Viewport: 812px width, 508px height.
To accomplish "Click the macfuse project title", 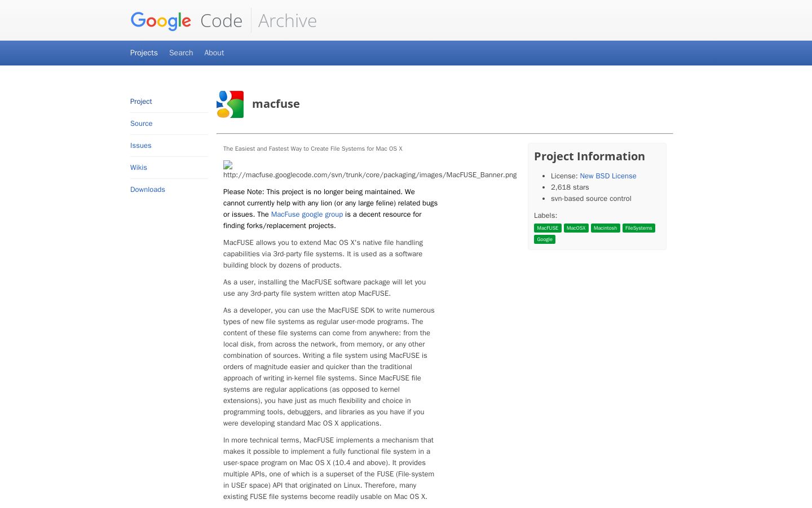I will (x=276, y=104).
